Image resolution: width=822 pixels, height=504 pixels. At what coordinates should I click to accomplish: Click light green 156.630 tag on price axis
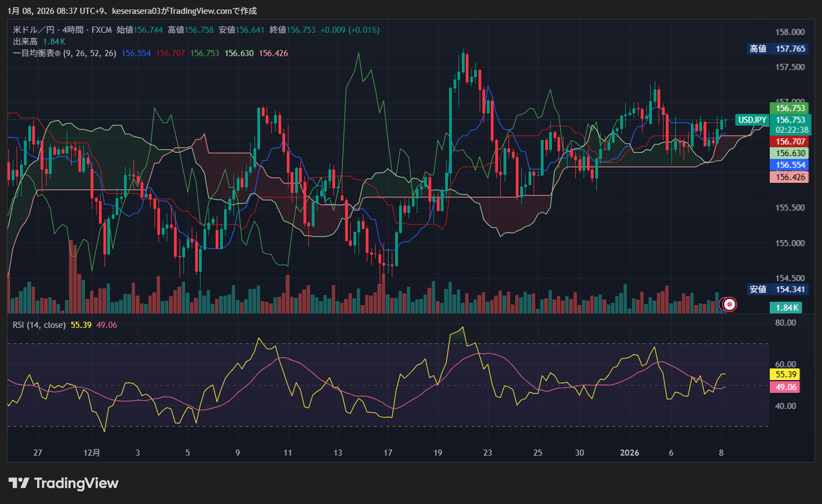(790, 153)
